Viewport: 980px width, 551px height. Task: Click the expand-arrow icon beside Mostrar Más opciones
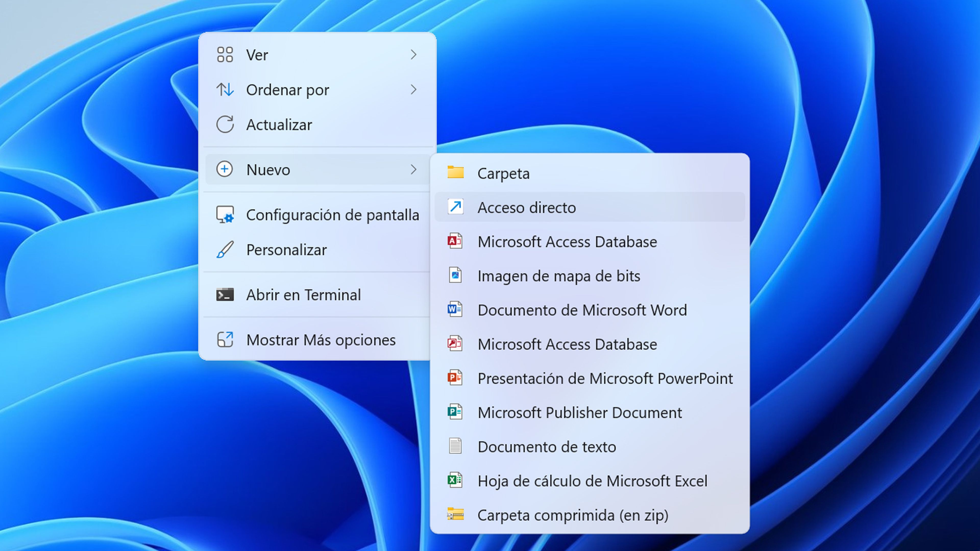[225, 340]
